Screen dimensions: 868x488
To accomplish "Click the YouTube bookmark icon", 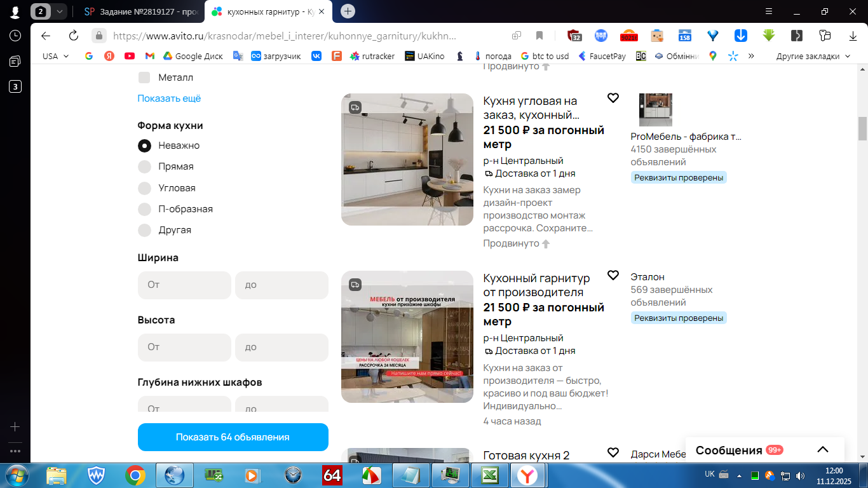I will tap(130, 56).
